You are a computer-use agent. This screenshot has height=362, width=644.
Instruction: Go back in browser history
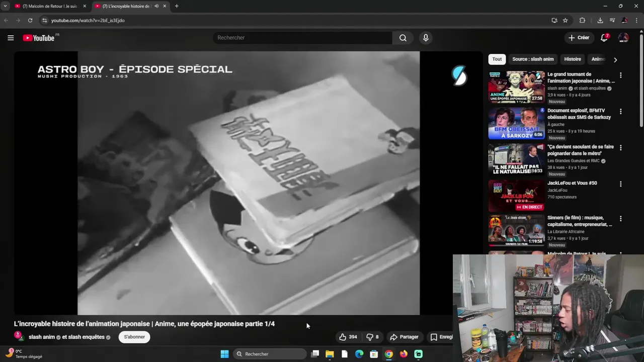pyautogui.click(x=6, y=20)
